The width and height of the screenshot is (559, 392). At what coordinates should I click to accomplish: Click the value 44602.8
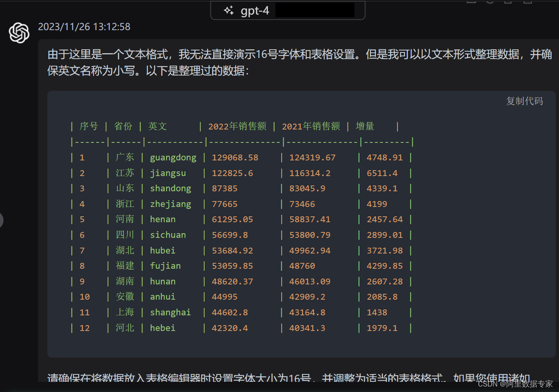[230, 313]
